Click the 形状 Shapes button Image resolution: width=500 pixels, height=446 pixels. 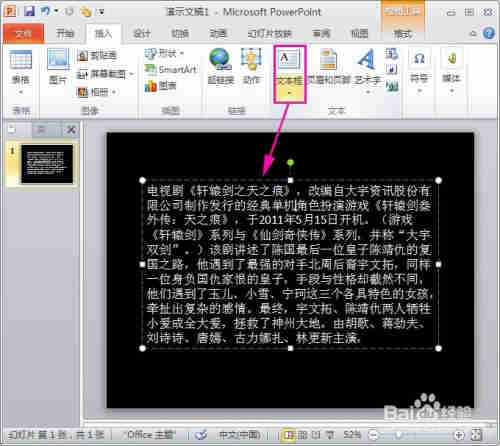(161, 53)
